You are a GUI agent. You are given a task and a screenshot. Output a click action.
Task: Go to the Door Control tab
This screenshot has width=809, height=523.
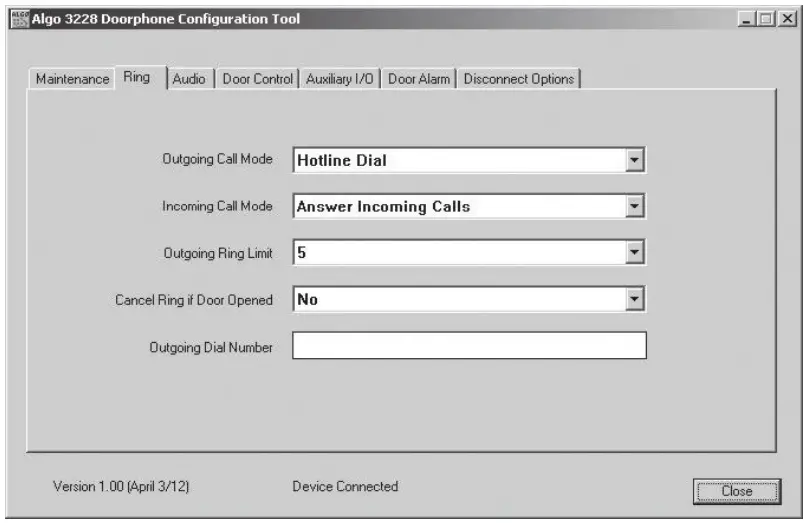pyautogui.click(x=257, y=79)
